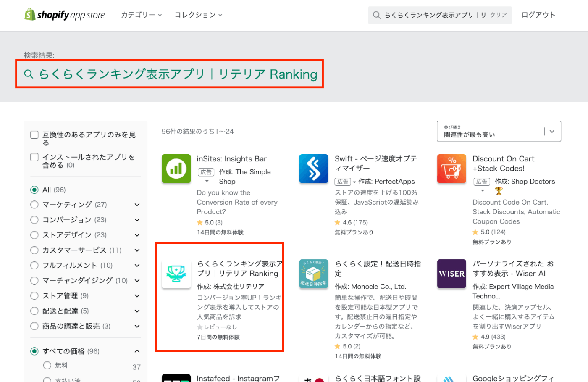This screenshot has height=382, width=588.
Task: Expand the フルフィルメント subcategory chevron
Action: coord(137,265)
